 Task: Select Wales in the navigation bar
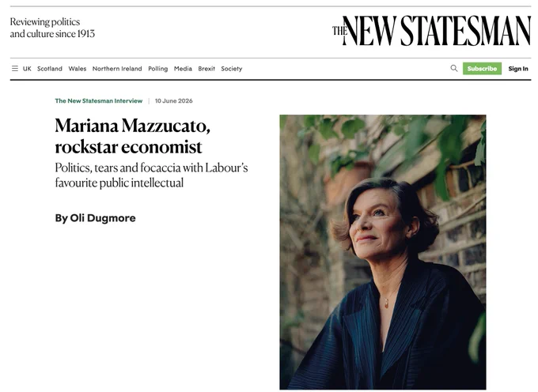(78, 69)
